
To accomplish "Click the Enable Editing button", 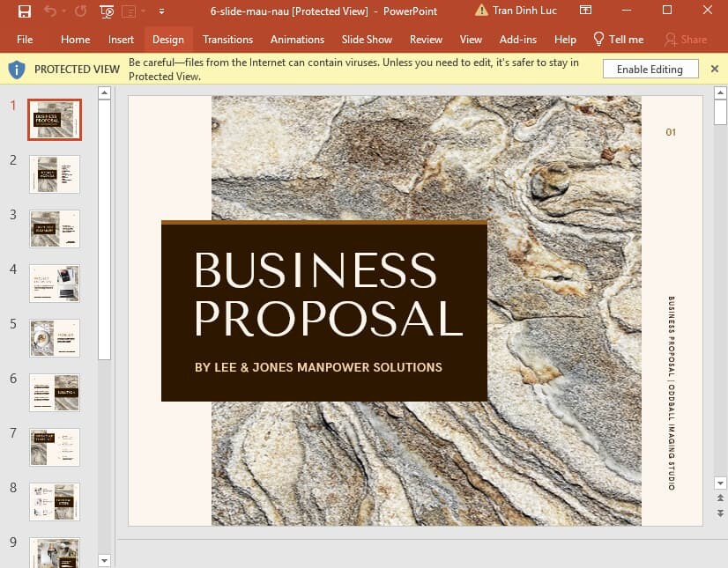I will pyautogui.click(x=650, y=70).
